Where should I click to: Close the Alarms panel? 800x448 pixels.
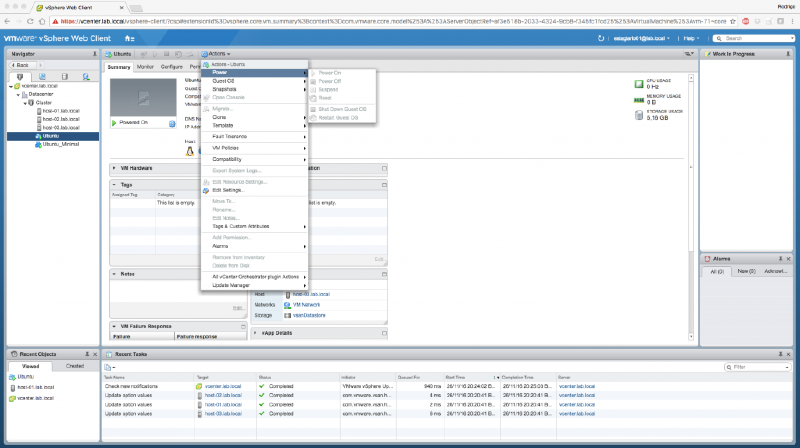click(788, 259)
